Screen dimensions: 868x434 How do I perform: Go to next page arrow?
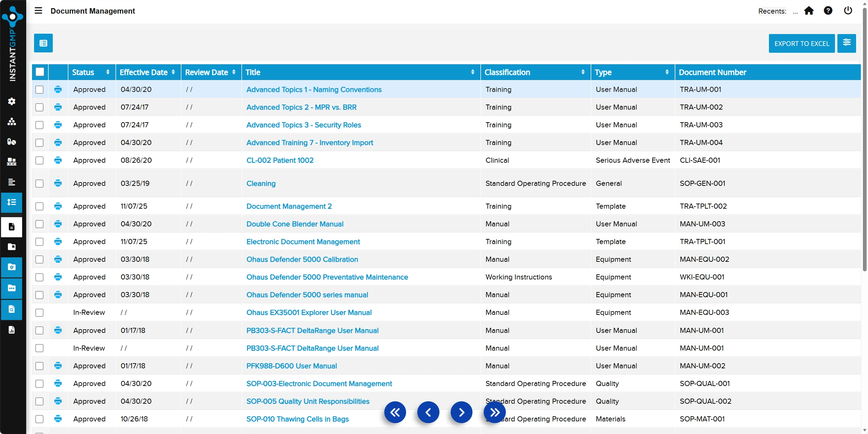pyautogui.click(x=461, y=412)
